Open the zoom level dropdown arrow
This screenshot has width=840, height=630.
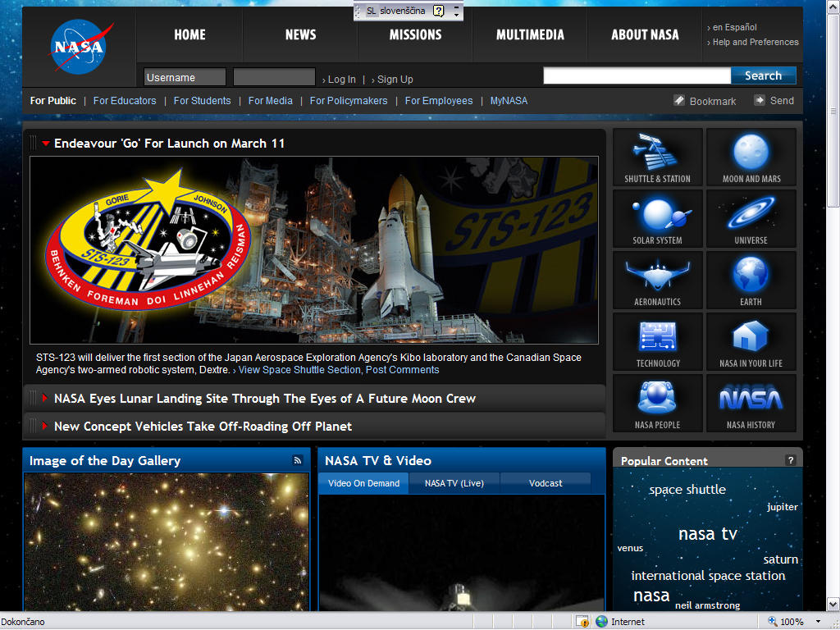818,622
